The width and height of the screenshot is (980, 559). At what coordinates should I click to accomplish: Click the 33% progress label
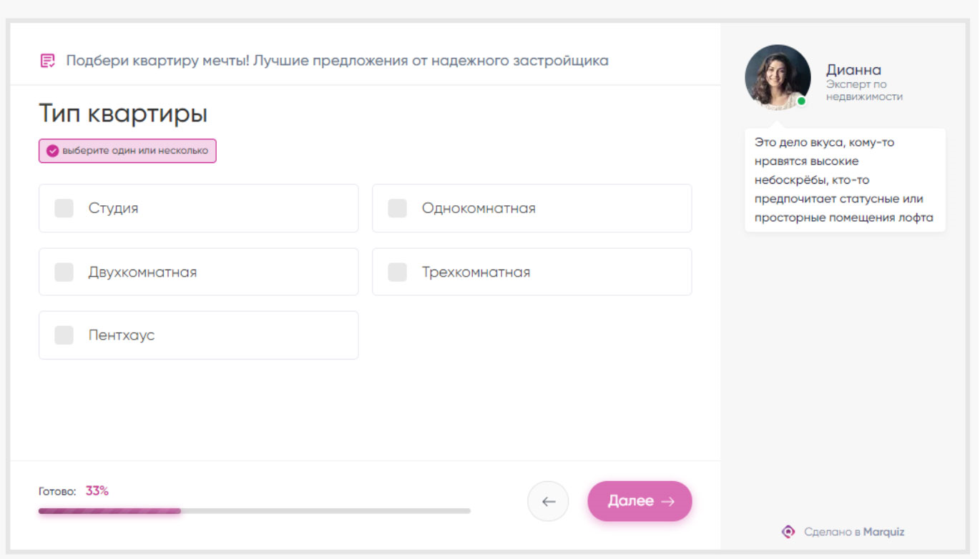point(97,491)
